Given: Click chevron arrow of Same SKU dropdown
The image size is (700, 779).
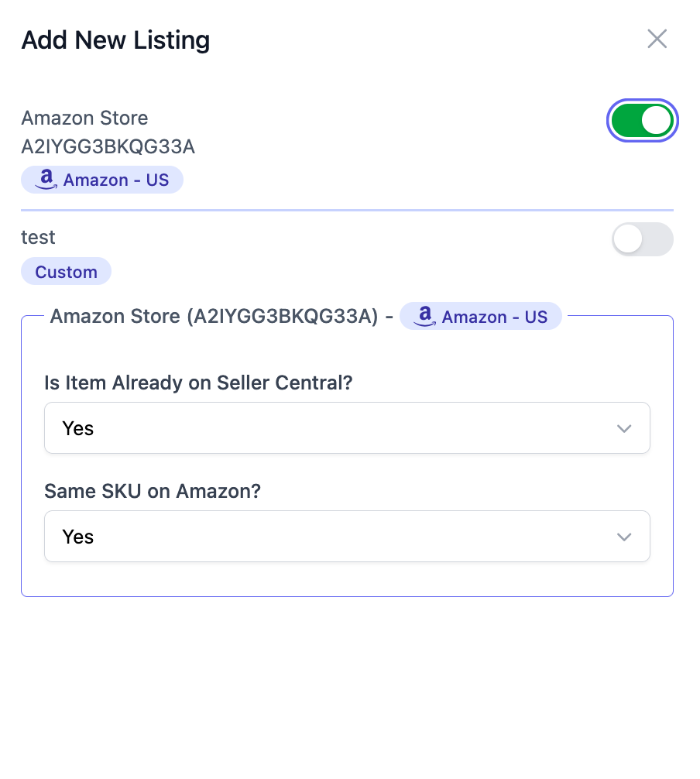Looking at the screenshot, I should pos(624,537).
